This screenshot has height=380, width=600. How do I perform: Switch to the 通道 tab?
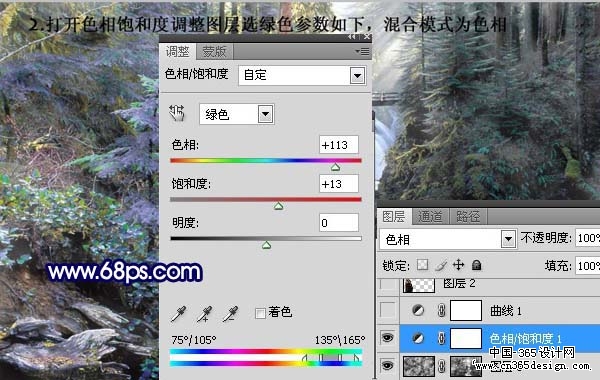coord(430,217)
